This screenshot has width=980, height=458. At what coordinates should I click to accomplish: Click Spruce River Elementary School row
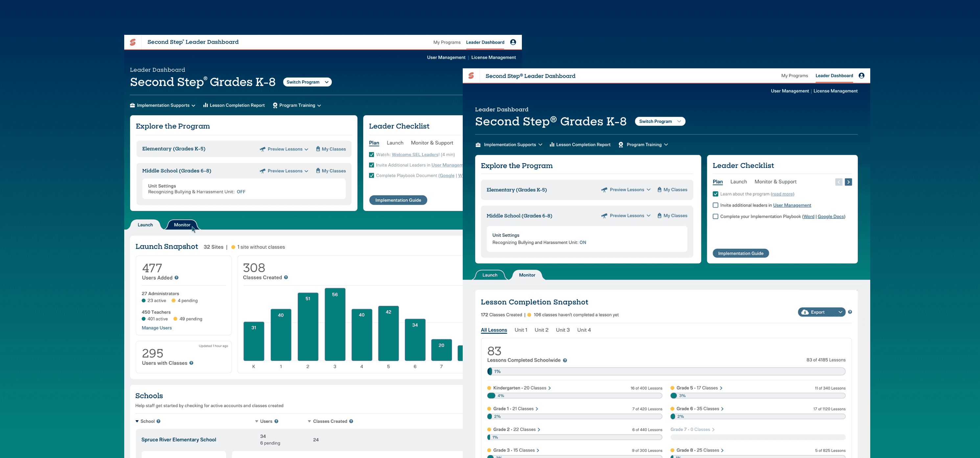coord(299,440)
